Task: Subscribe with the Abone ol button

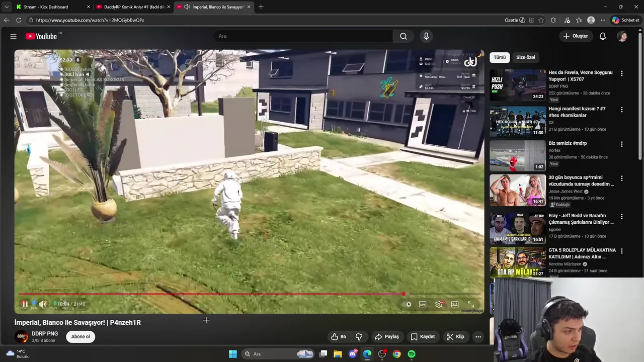Action: coord(80,337)
